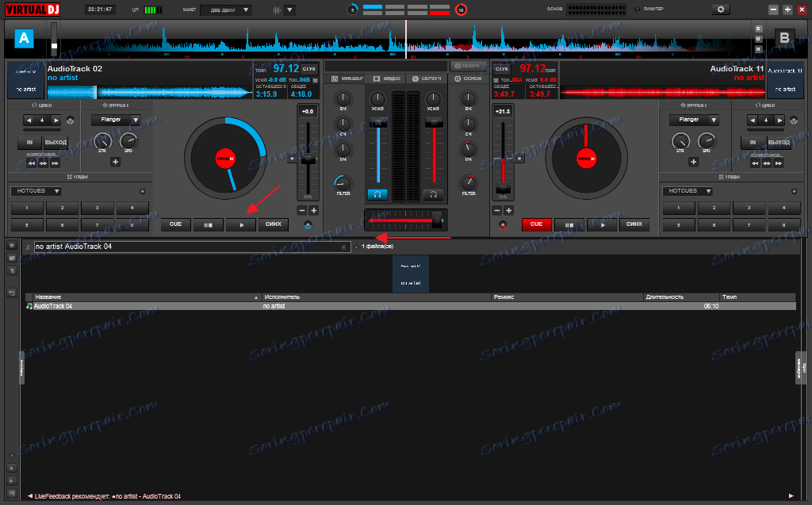Click the crossfader handle
812x505 pixels.
(438, 220)
